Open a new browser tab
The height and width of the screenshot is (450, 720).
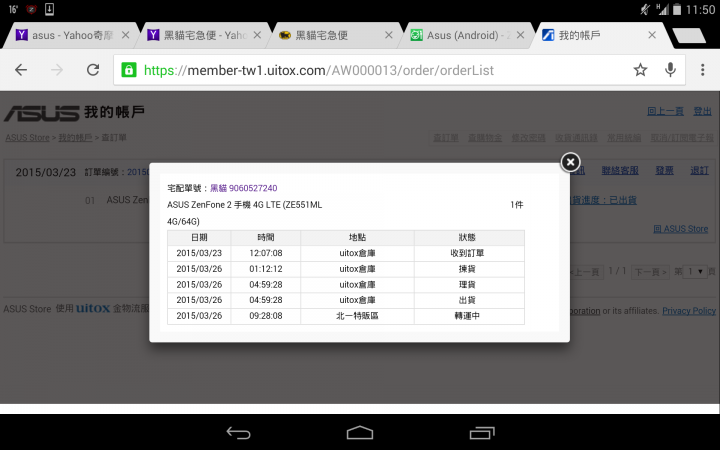689,35
